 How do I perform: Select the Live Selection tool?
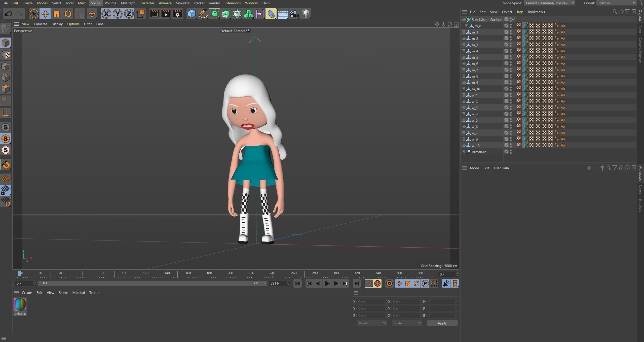34,14
